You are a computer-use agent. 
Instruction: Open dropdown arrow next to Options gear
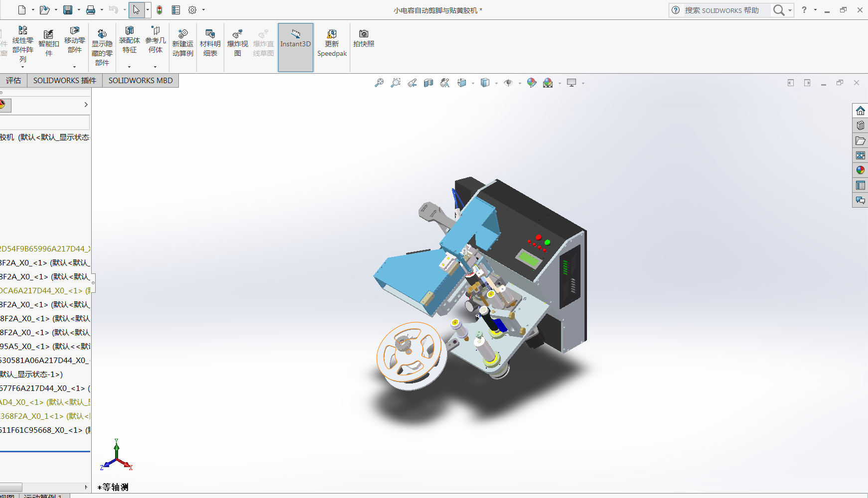(203, 10)
